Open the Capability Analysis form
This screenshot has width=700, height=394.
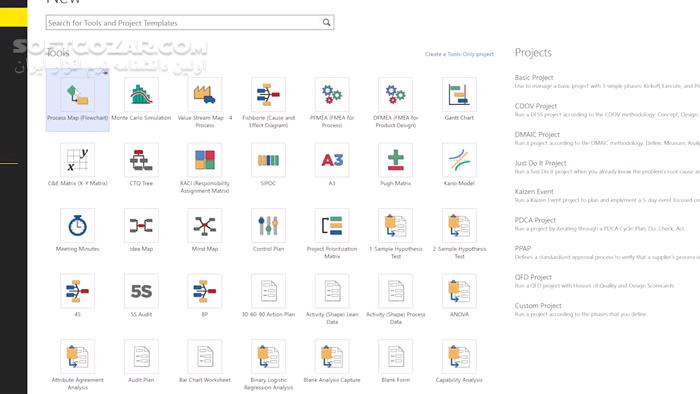pyautogui.click(x=459, y=357)
